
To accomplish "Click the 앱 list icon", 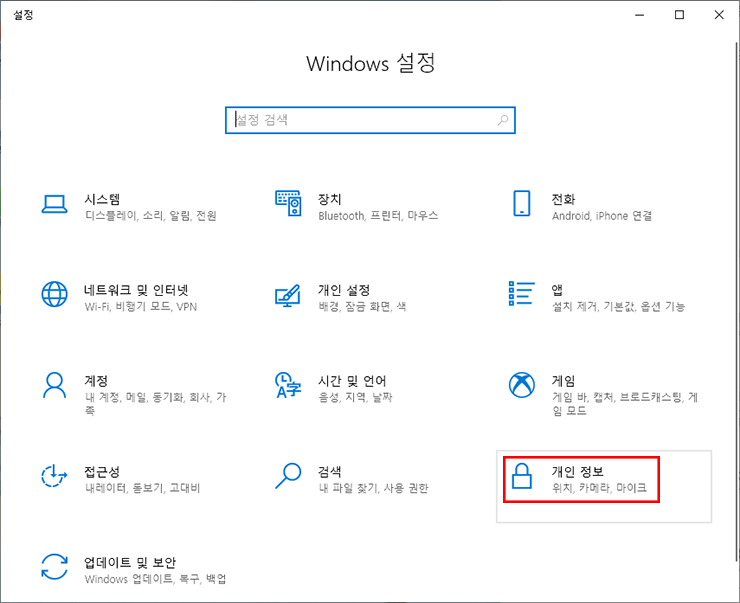I will [x=521, y=293].
